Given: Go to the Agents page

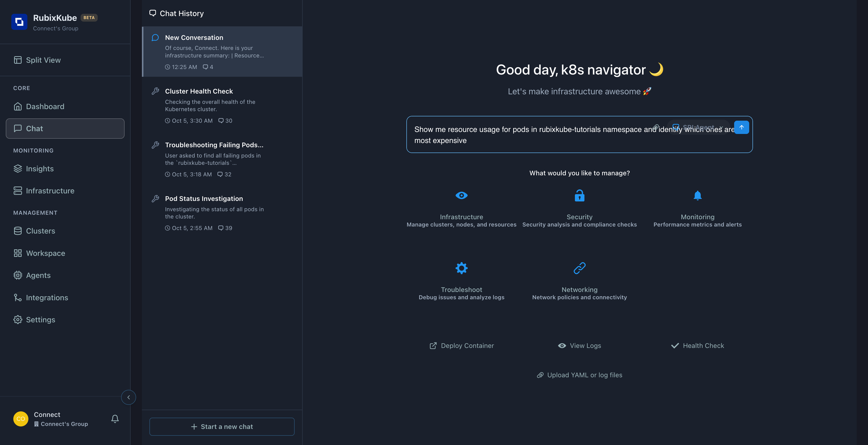Looking at the screenshot, I should pyautogui.click(x=38, y=275).
